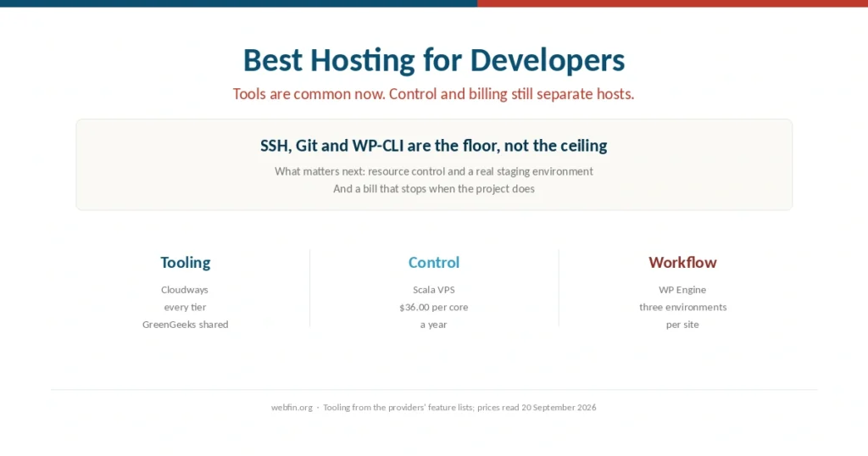Select the 'Workflow' column heading

coord(682,262)
